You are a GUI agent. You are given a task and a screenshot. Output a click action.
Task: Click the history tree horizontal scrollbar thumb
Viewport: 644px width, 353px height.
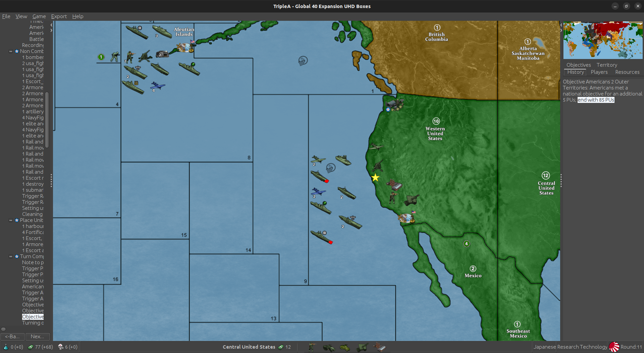[3, 329]
